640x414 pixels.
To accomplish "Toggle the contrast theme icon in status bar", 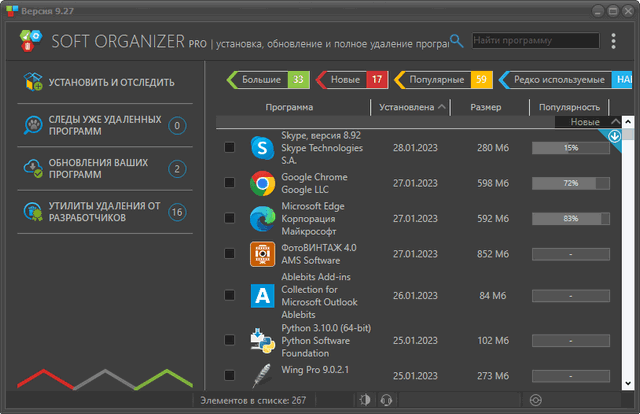I will (363, 401).
